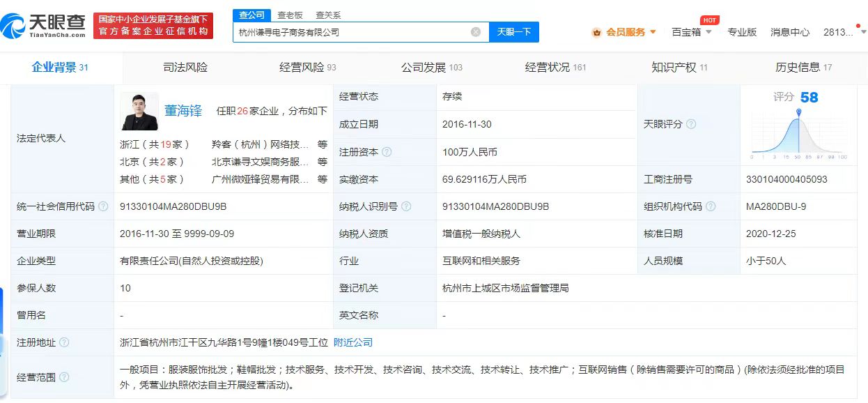Click 北京（共2家）region link

point(152,162)
